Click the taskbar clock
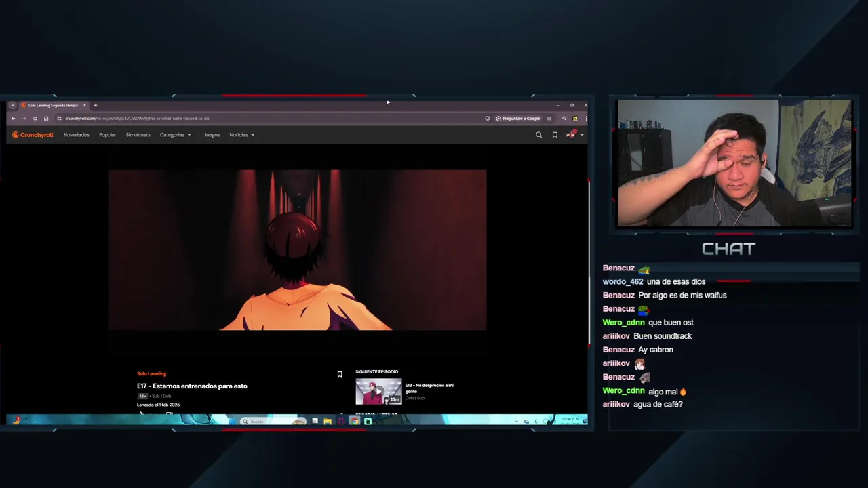The height and width of the screenshot is (488, 868). 572,422
